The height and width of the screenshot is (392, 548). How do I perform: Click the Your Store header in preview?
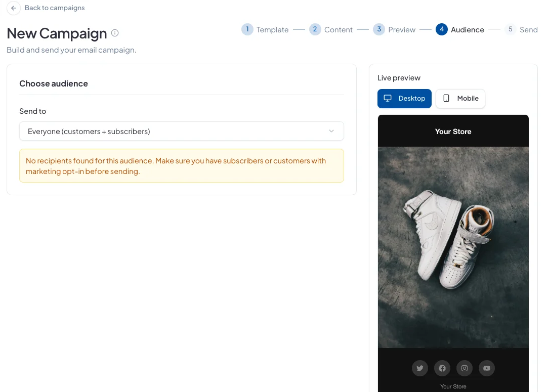point(453,131)
